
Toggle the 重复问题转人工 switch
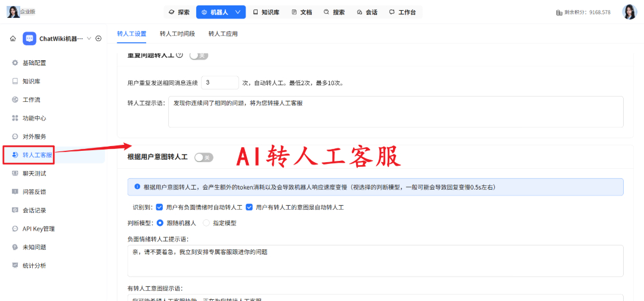[199, 55]
